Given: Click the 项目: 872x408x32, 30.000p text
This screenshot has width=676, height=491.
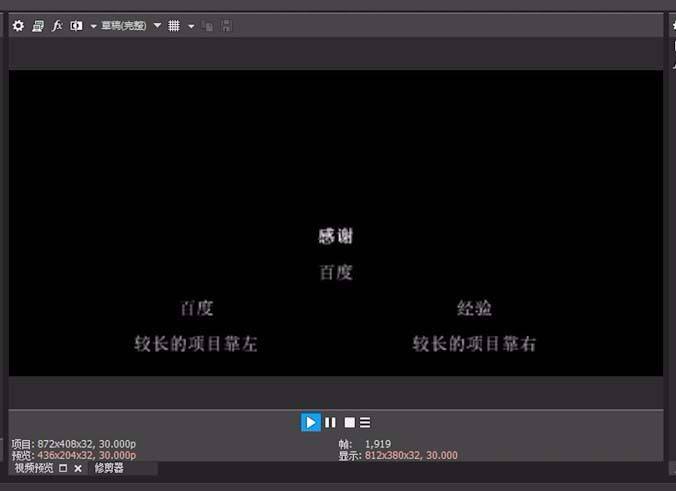Looking at the screenshot, I should 74,444.
